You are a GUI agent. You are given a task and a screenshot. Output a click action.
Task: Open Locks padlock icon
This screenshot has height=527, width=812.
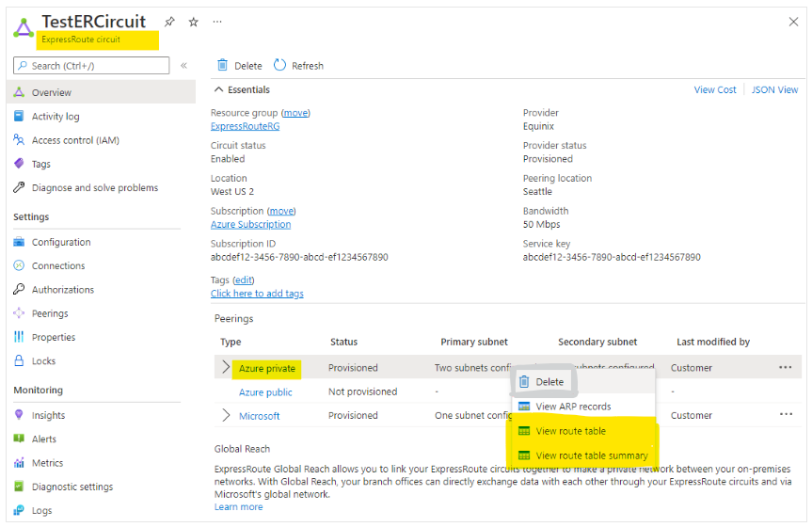(19, 360)
